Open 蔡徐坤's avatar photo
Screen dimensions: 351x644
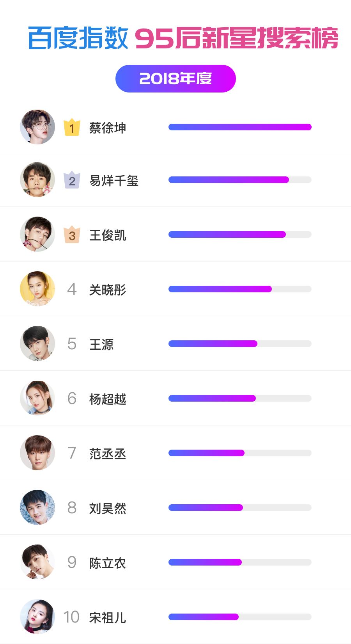(x=37, y=127)
